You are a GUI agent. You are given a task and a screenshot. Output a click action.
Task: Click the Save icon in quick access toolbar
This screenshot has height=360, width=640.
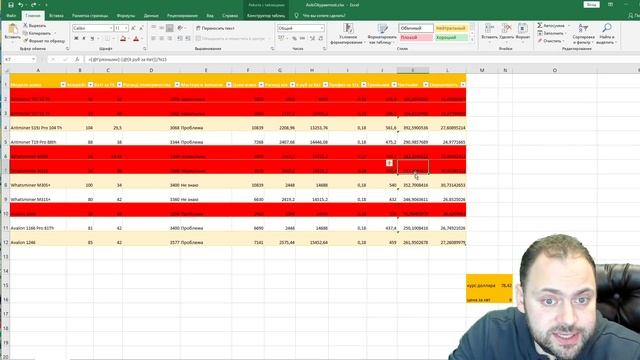[11, 5]
